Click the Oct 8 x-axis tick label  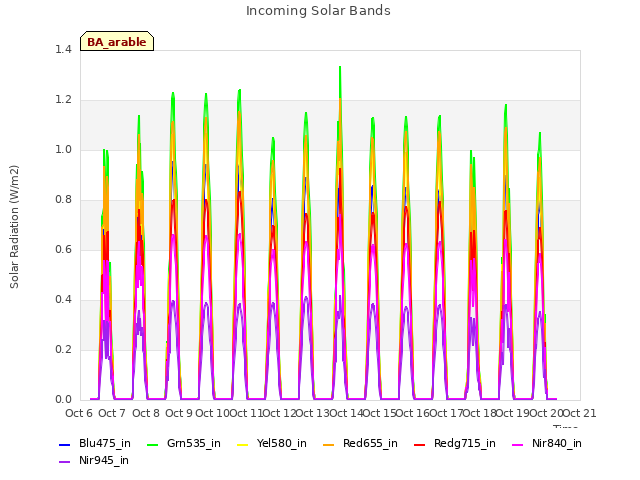146,413
